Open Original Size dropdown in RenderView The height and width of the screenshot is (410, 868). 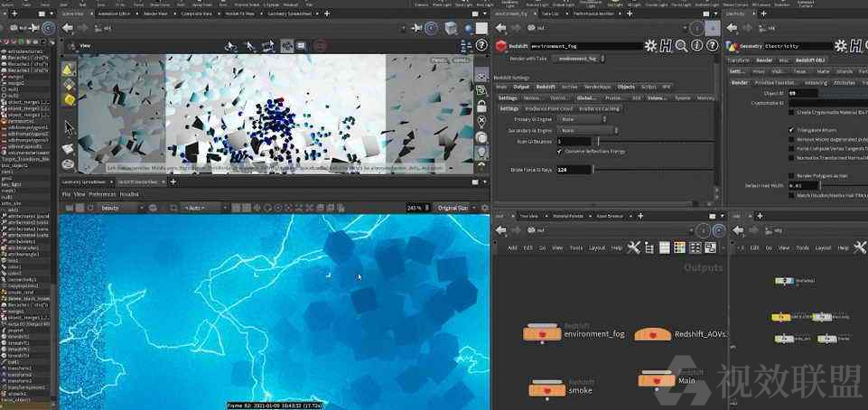click(x=457, y=208)
